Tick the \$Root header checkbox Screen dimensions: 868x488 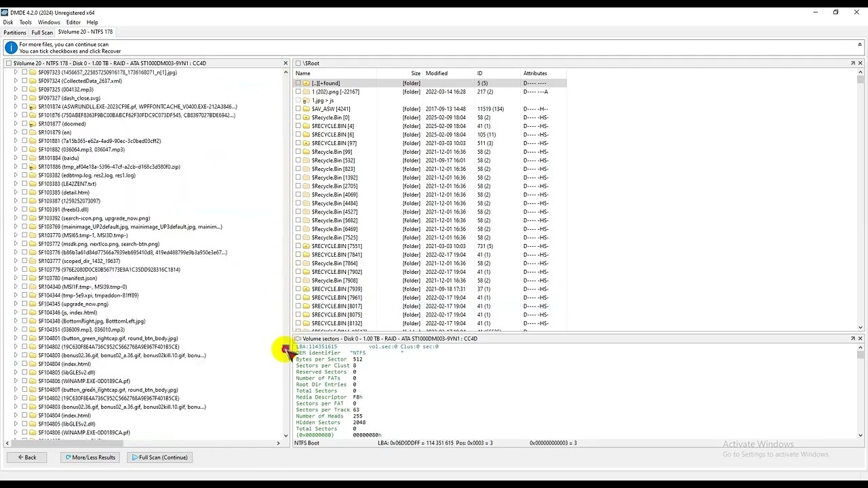point(298,63)
